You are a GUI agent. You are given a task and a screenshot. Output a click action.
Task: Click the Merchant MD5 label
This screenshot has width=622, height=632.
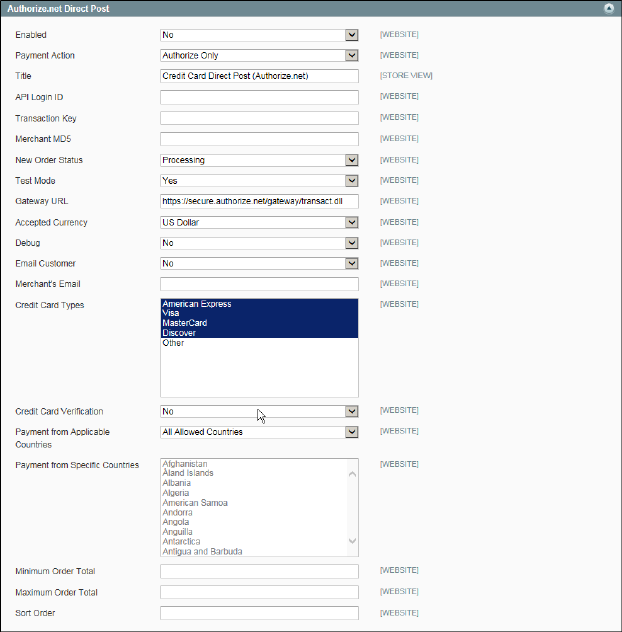pyautogui.click(x=43, y=139)
